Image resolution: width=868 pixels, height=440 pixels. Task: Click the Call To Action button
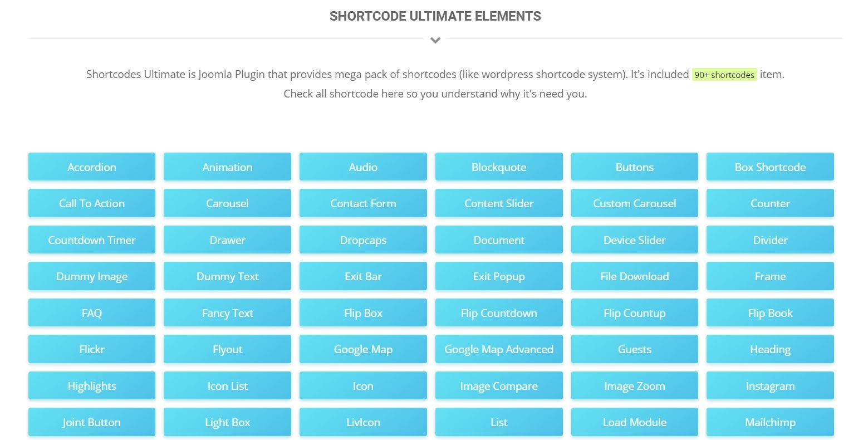click(92, 203)
